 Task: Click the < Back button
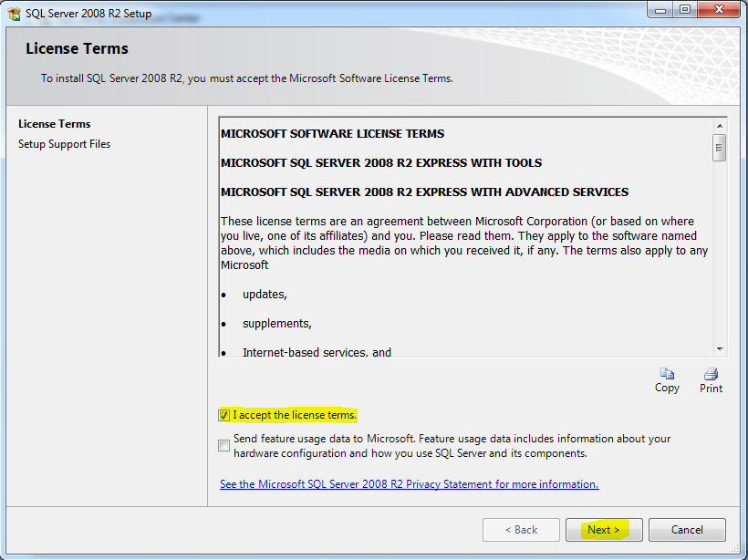[x=521, y=530]
